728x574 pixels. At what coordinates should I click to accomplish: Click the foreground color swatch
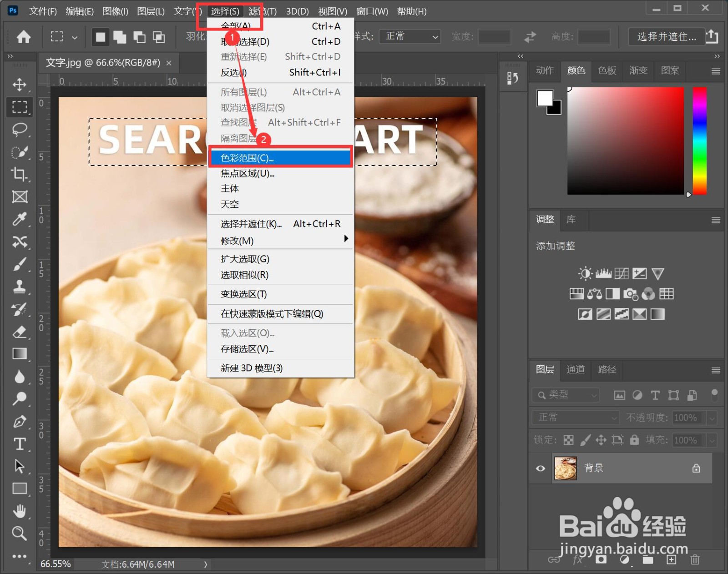point(545,98)
